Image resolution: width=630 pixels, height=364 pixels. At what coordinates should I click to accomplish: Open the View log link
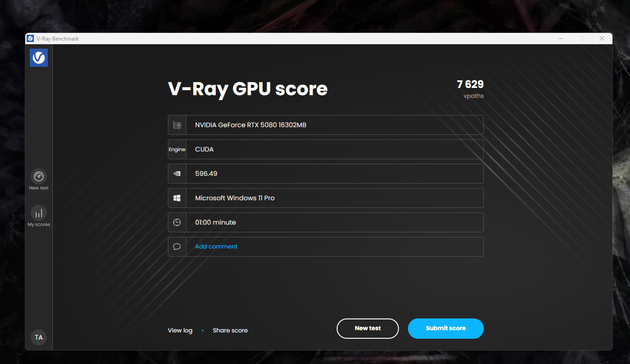coord(180,331)
